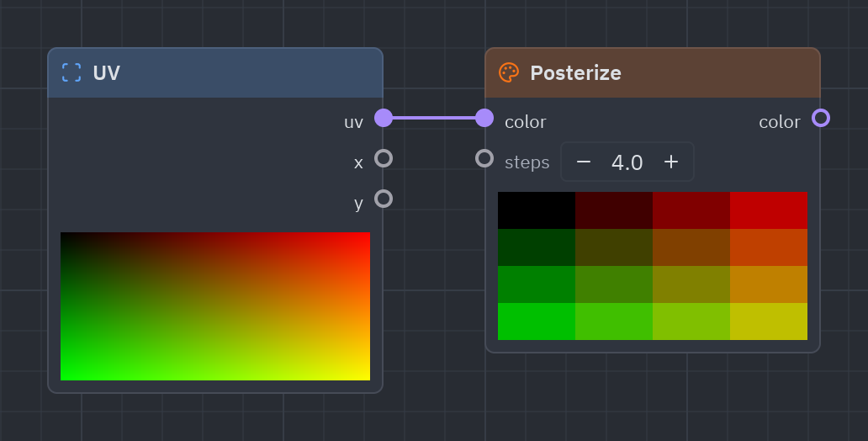Click the UV node's y output port
The width and height of the screenshot is (868, 441).
384,199
